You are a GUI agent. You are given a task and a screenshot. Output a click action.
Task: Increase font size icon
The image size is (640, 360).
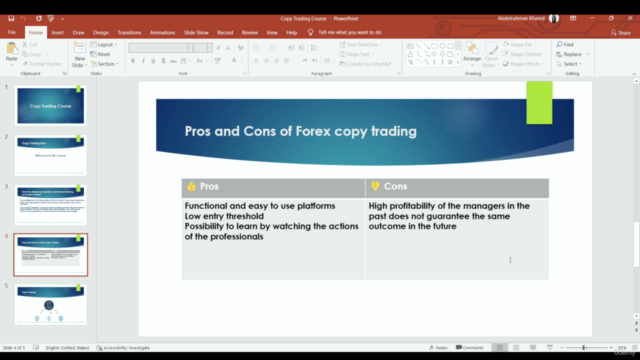click(x=219, y=48)
